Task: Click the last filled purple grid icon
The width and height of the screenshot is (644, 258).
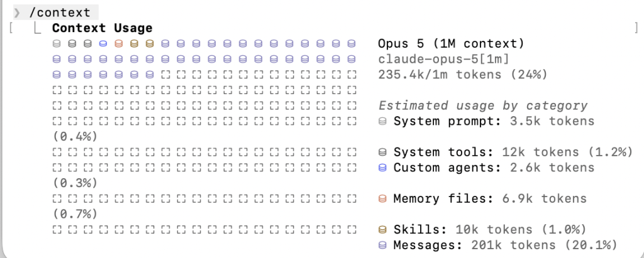Action: (x=150, y=75)
